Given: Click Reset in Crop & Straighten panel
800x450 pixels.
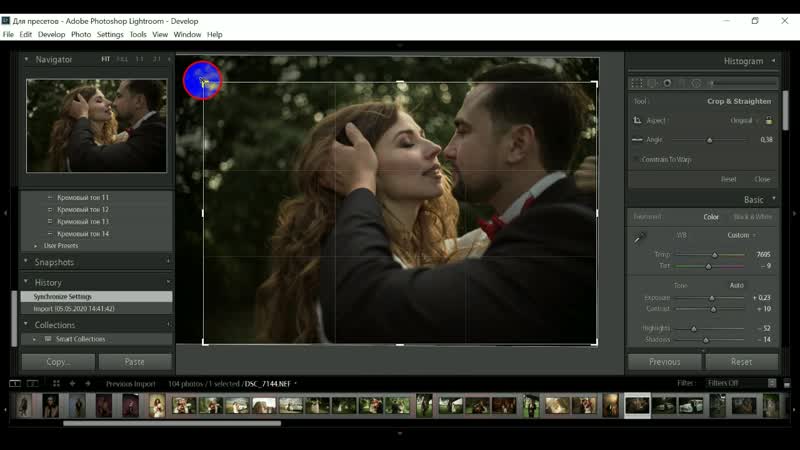Looking at the screenshot, I should tap(729, 179).
